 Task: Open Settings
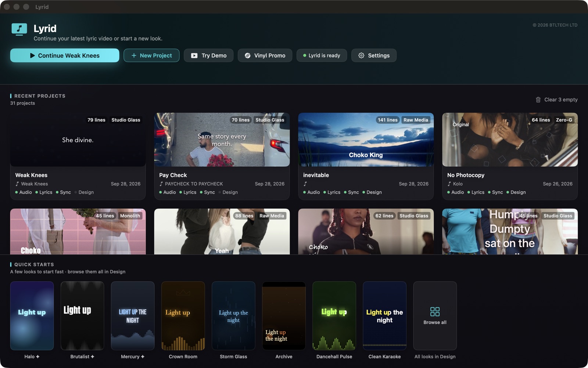374,56
